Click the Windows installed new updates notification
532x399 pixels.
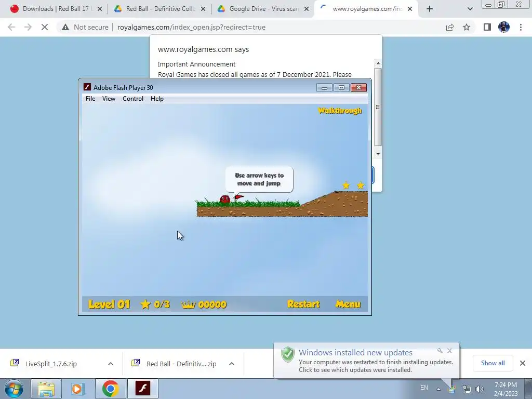[366, 361]
